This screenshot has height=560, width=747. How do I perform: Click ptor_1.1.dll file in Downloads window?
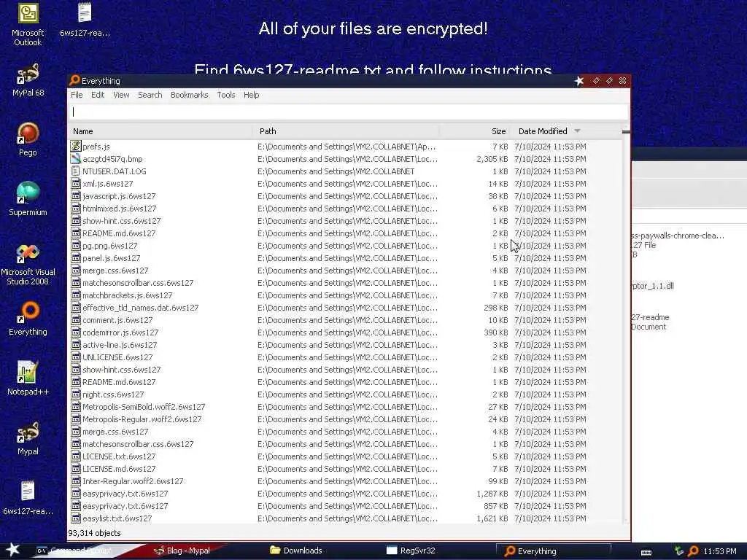(652, 286)
